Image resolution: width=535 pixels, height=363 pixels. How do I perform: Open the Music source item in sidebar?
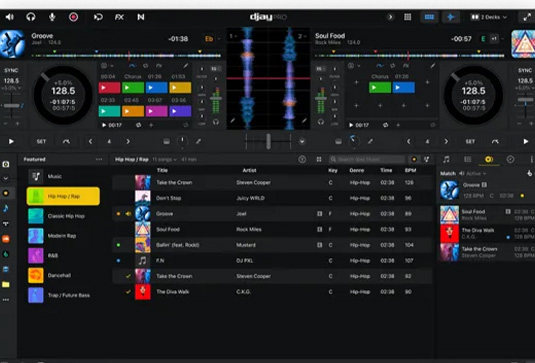pos(63,176)
